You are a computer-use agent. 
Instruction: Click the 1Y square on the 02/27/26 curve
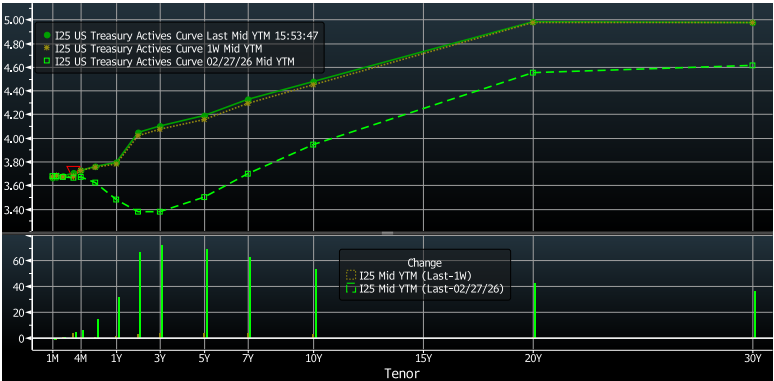[x=116, y=200]
